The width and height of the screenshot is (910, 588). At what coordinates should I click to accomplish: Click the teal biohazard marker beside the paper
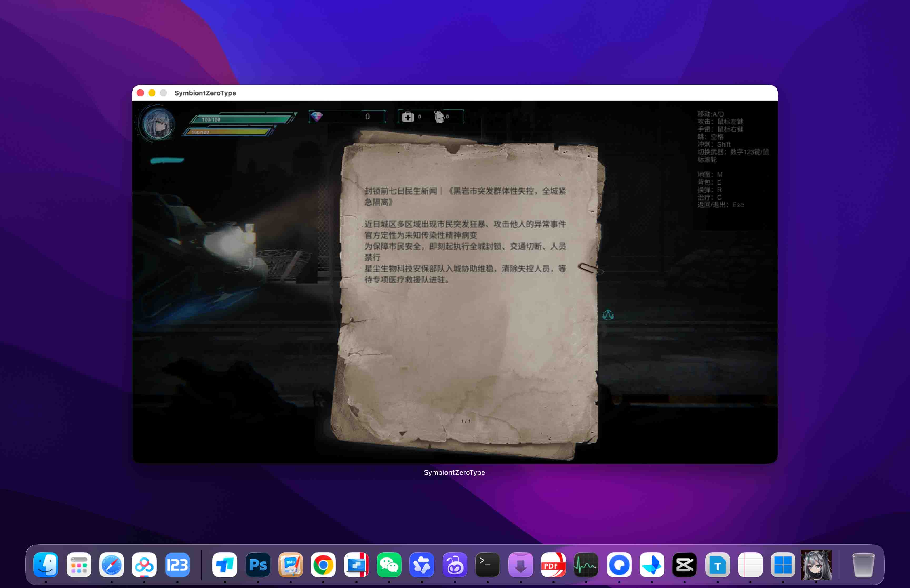(x=608, y=315)
